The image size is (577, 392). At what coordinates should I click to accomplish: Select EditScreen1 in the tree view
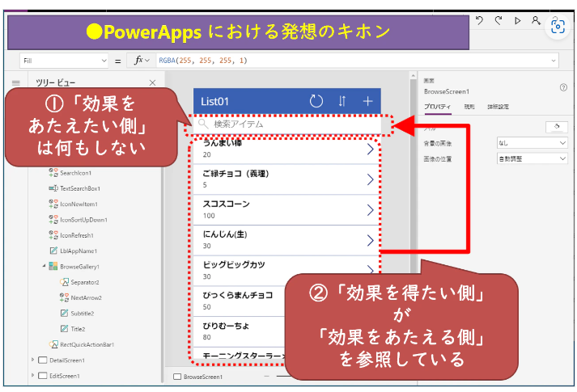tap(65, 376)
